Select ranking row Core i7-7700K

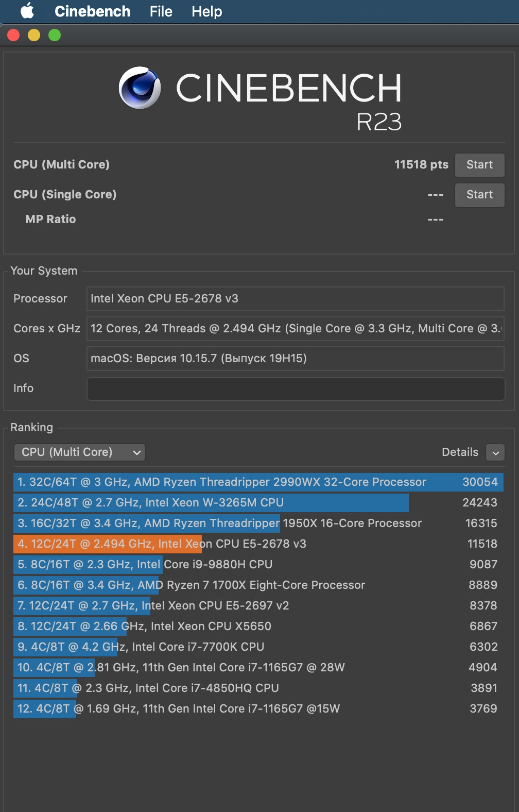click(x=258, y=647)
